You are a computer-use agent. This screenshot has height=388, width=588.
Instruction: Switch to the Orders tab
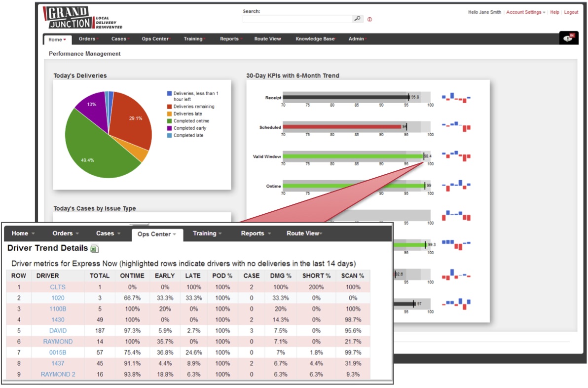(88, 39)
